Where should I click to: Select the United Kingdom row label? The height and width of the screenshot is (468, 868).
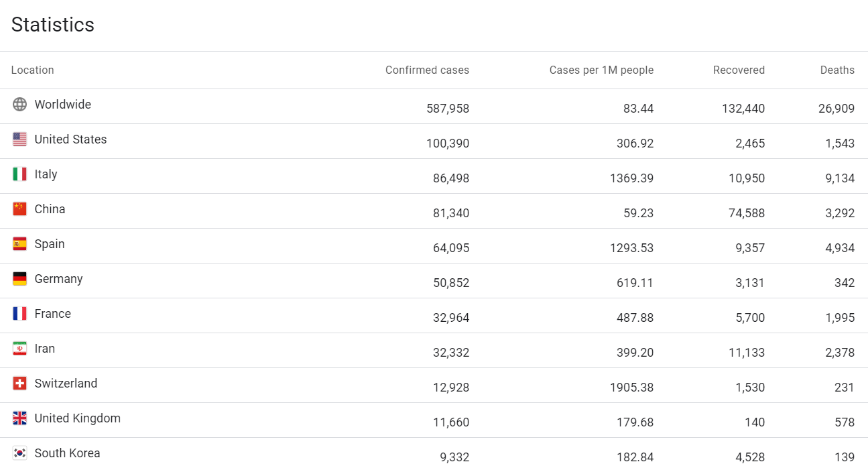78,418
